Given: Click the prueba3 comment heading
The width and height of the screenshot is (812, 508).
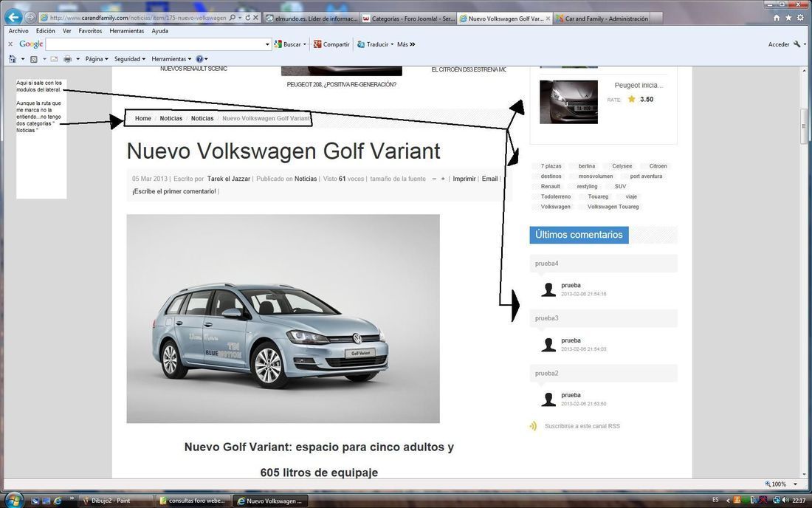Looking at the screenshot, I should [547, 318].
